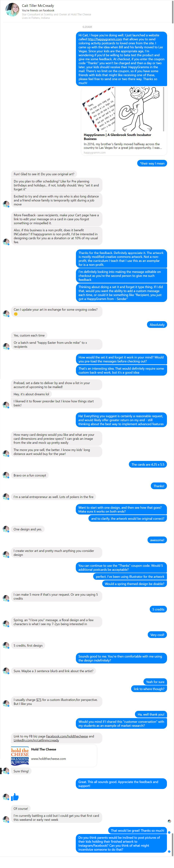Open the Hold The Cheese logo thumbnail

pos(20,756)
